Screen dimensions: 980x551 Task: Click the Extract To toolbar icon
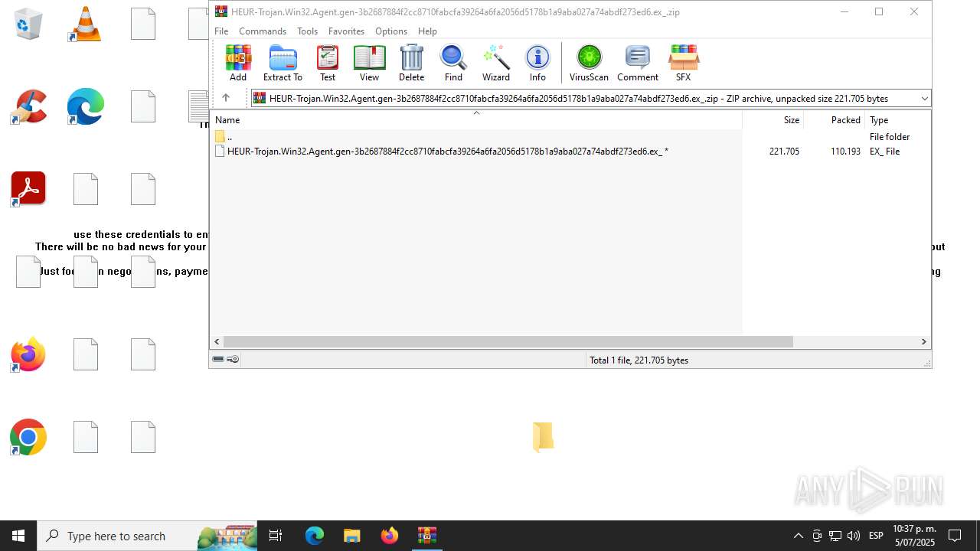(x=283, y=62)
